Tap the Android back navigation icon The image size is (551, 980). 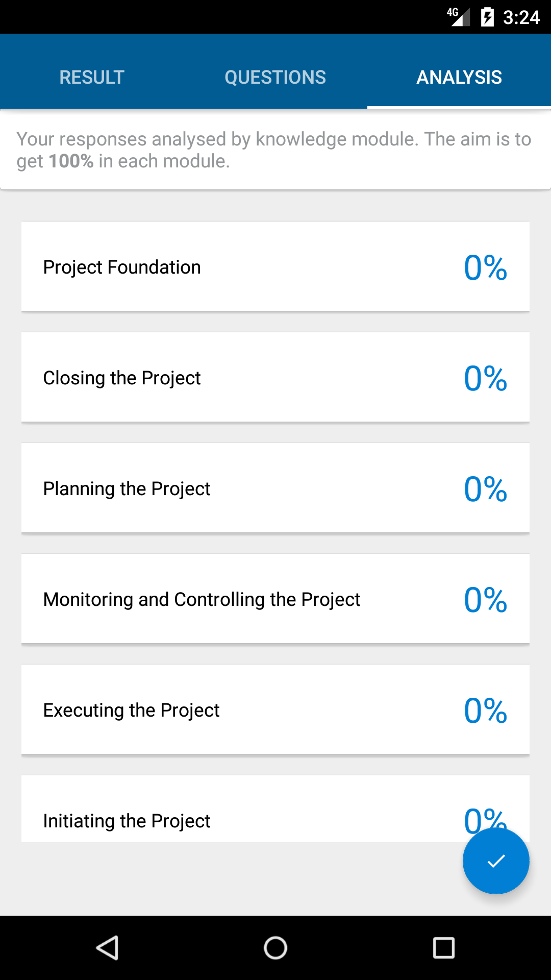pyautogui.click(x=107, y=948)
